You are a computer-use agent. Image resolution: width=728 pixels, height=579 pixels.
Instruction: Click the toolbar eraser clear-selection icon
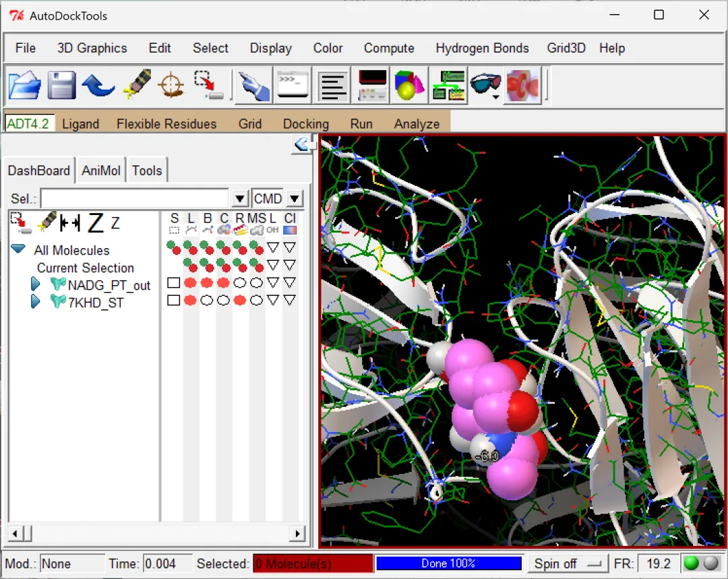tap(136, 84)
